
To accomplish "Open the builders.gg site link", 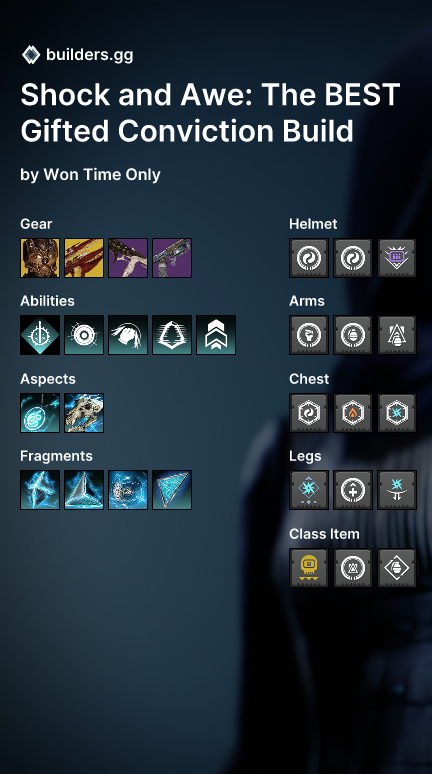I will point(89,55).
